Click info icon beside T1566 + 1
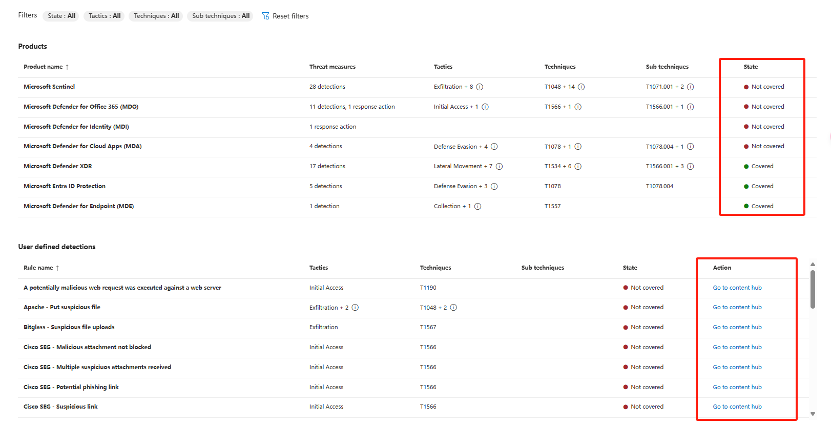The image size is (832, 426). pyautogui.click(x=578, y=107)
